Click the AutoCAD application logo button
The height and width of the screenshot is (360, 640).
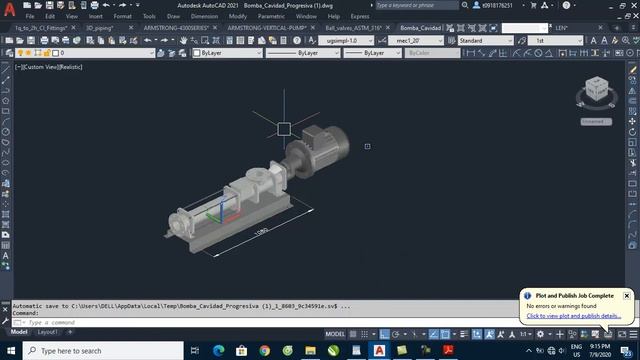click(x=9, y=9)
